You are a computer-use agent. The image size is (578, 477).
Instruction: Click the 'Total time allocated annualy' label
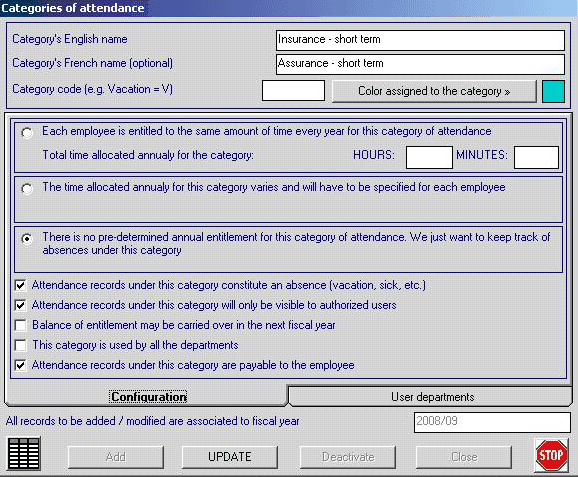coord(148,155)
